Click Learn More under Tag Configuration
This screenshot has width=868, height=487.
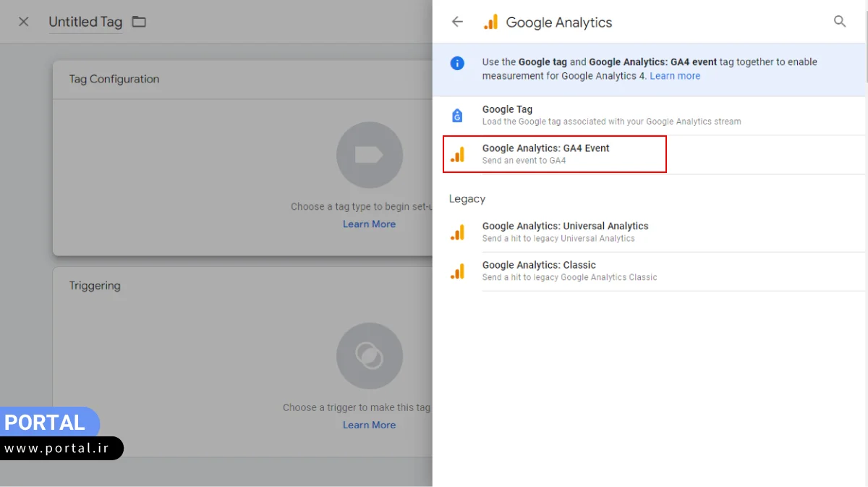point(370,224)
